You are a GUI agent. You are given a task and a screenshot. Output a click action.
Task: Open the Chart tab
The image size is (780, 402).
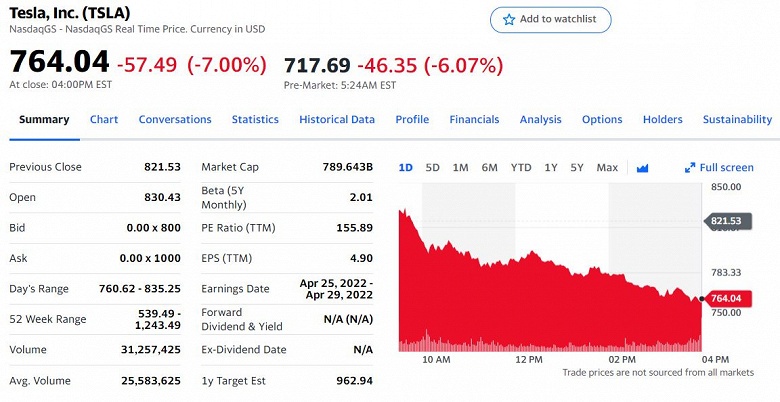[x=104, y=120]
